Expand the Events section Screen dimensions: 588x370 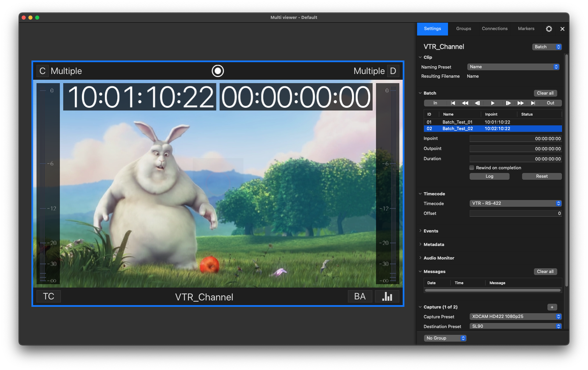point(420,231)
